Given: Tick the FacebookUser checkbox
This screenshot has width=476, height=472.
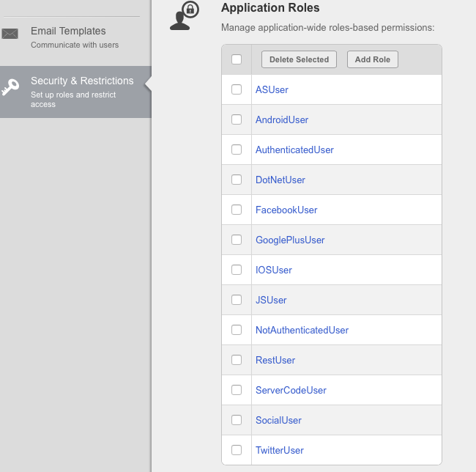Looking at the screenshot, I should tap(237, 210).
